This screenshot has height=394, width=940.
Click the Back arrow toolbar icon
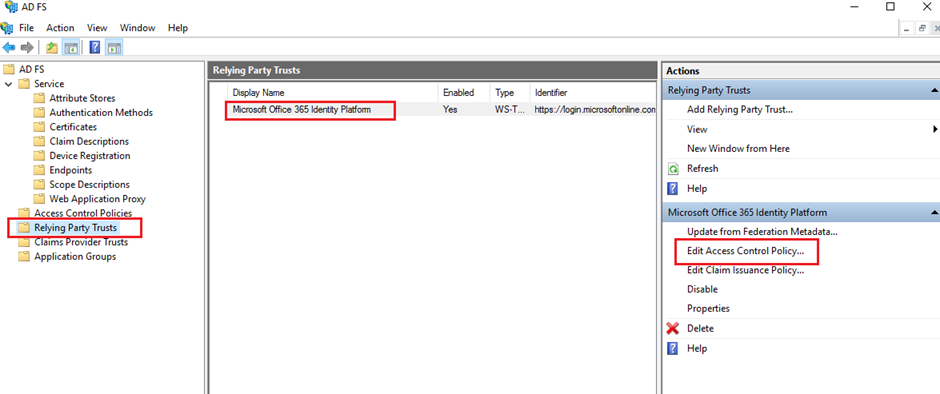(8, 47)
